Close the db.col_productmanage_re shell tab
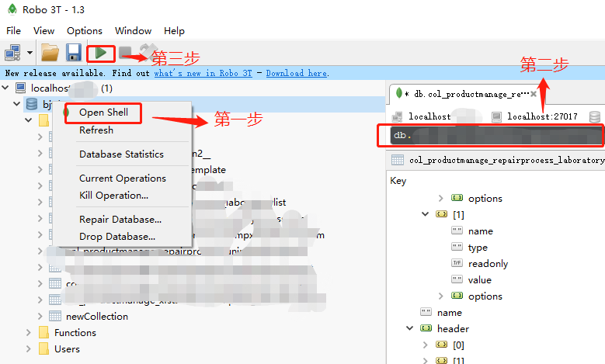 [534, 94]
